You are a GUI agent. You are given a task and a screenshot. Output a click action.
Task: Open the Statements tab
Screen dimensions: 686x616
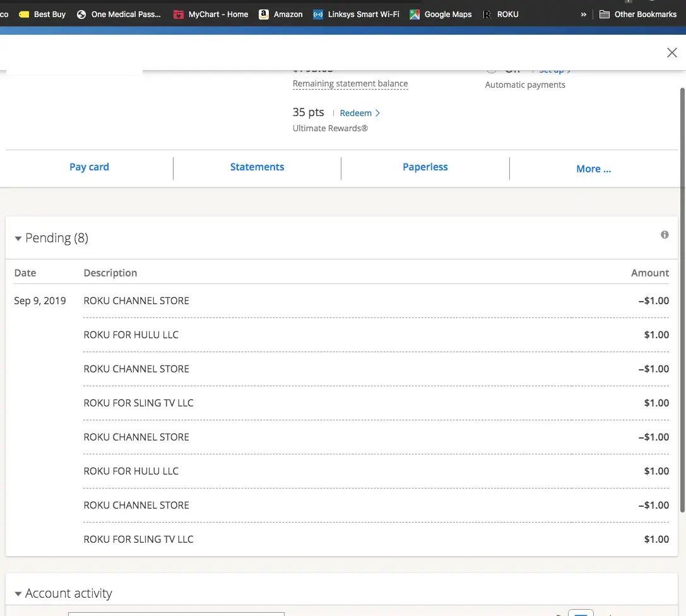[x=257, y=167]
